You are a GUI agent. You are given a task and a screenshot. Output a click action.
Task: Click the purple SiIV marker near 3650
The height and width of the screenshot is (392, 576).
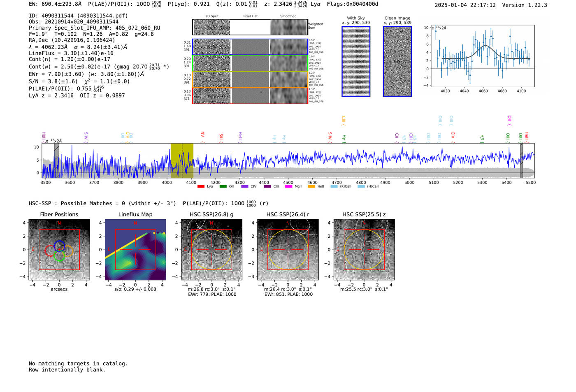[x=86, y=137]
